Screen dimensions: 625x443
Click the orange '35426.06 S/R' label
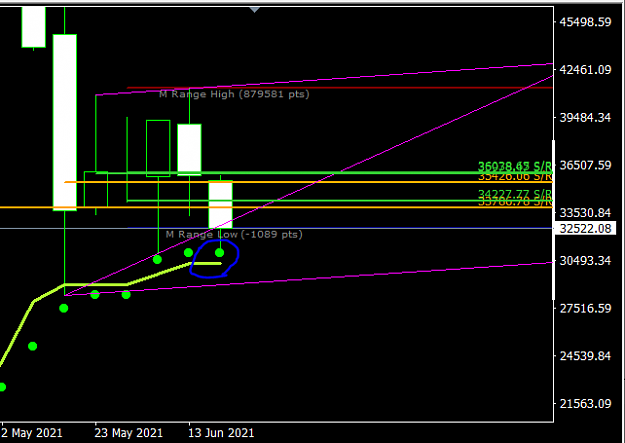[x=515, y=176]
